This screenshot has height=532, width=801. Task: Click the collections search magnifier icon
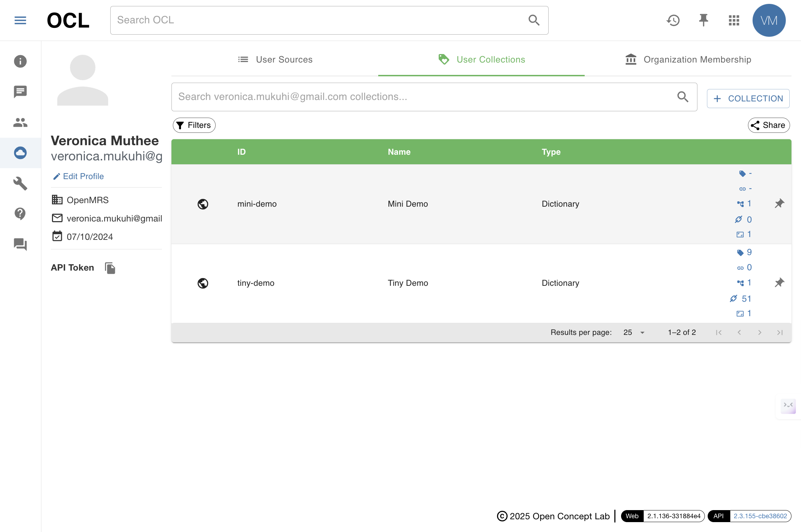683,97
